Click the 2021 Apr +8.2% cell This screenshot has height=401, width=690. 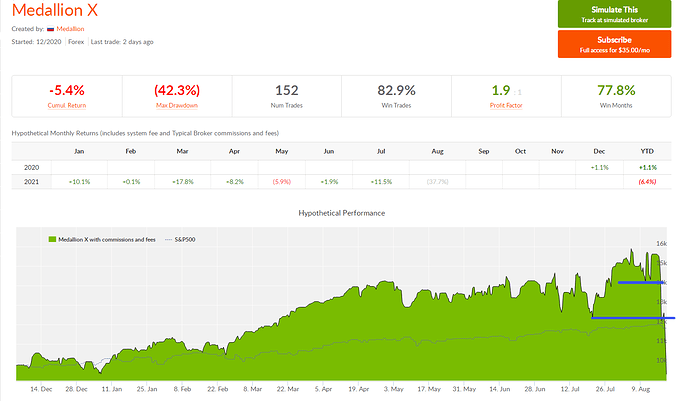(x=235, y=181)
